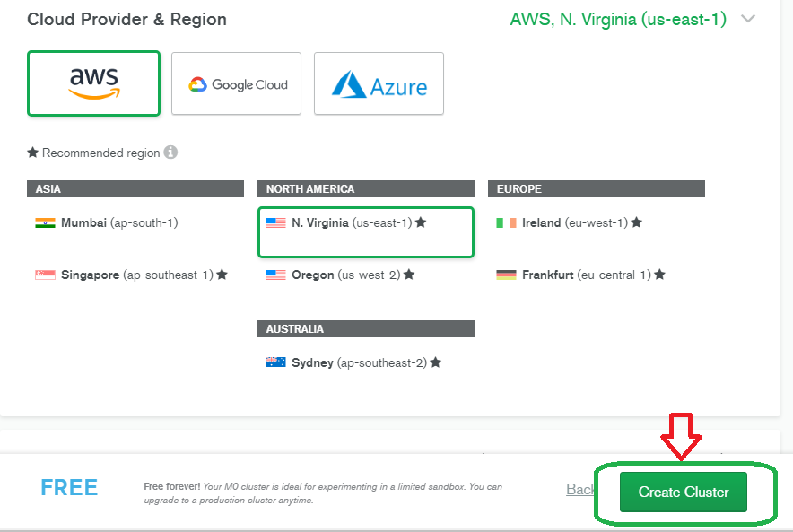Click the Germany flag beside Frankfurt
This screenshot has width=793, height=532.
(x=506, y=275)
